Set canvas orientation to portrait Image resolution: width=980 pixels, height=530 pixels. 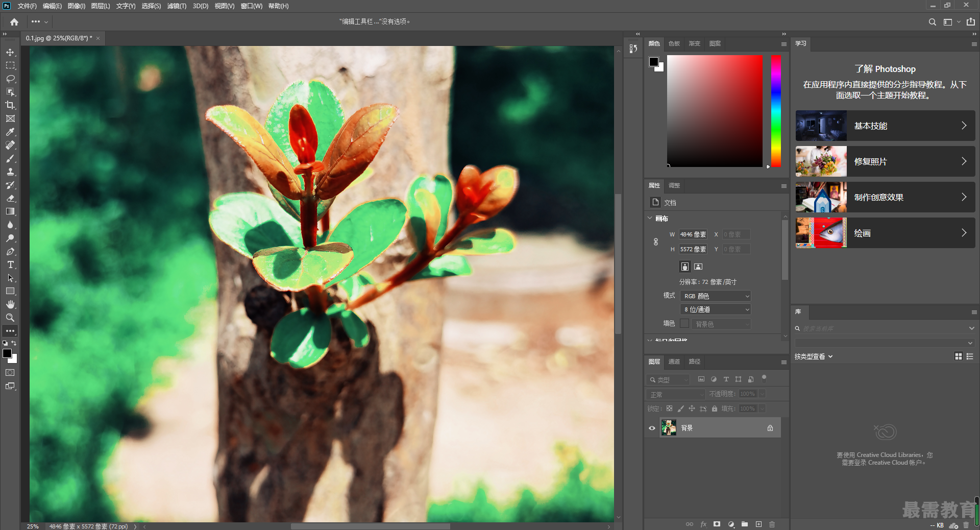coord(685,267)
